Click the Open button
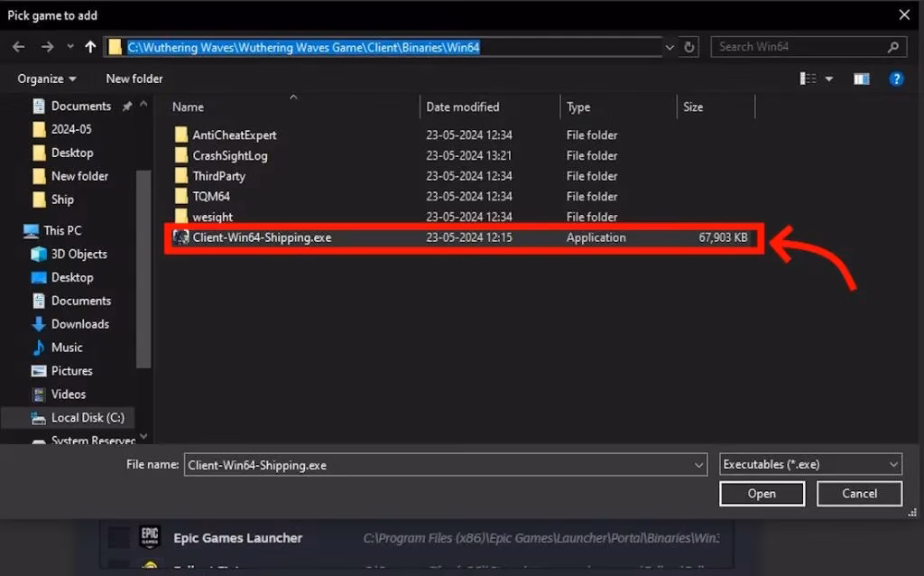Image resolution: width=924 pixels, height=576 pixels. pos(762,494)
